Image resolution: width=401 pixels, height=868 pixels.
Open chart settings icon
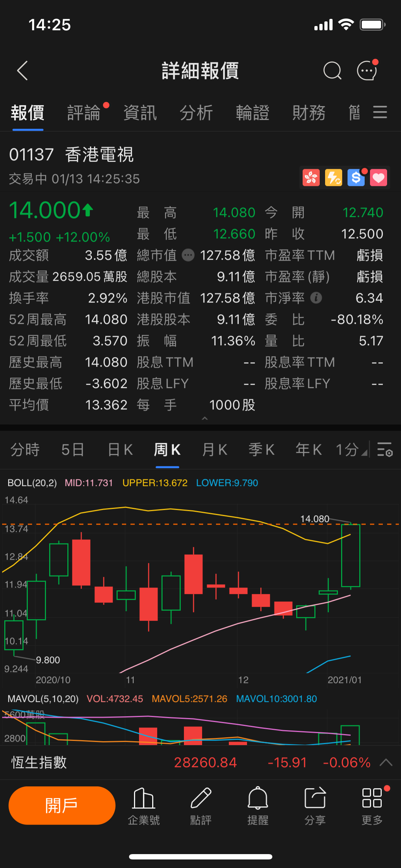tap(385, 449)
